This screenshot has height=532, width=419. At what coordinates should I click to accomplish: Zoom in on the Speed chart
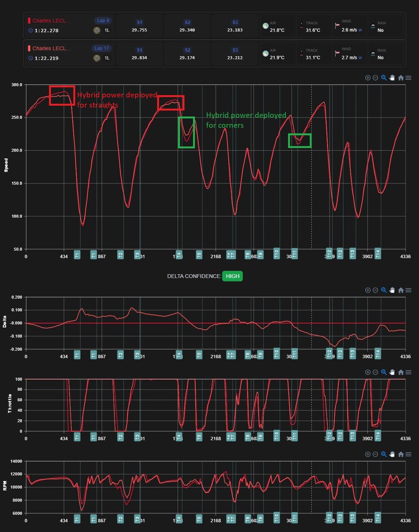[x=368, y=78]
